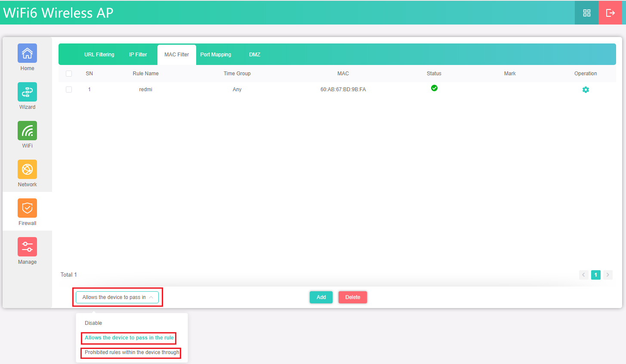Check the box for the redmi rule
The height and width of the screenshot is (364, 626).
pyautogui.click(x=69, y=89)
